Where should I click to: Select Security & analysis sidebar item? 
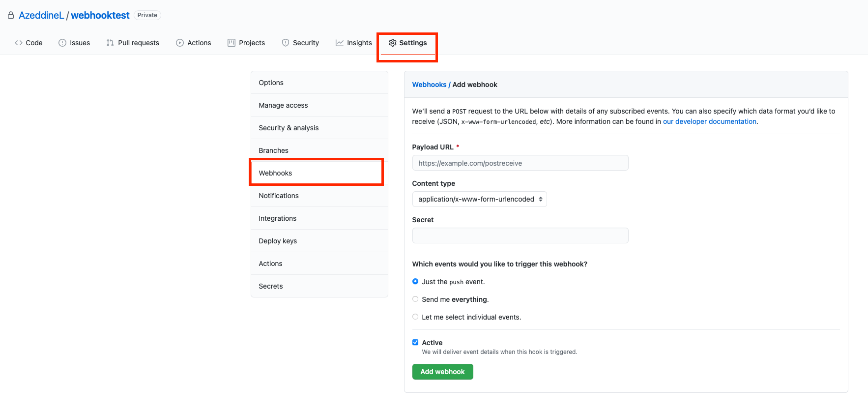(x=319, y=128)
